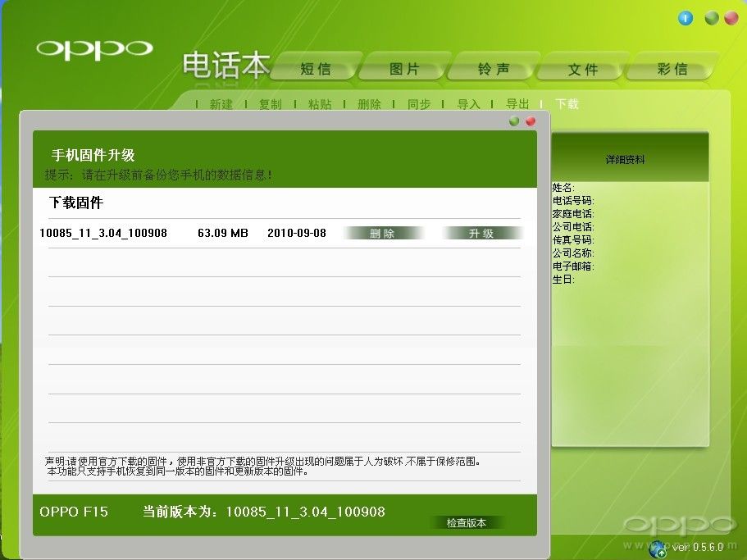Click the OPPO F15 model text
The height and width of the screenshot is (560, 747).
pyautogui.click(x=74, y=512)
